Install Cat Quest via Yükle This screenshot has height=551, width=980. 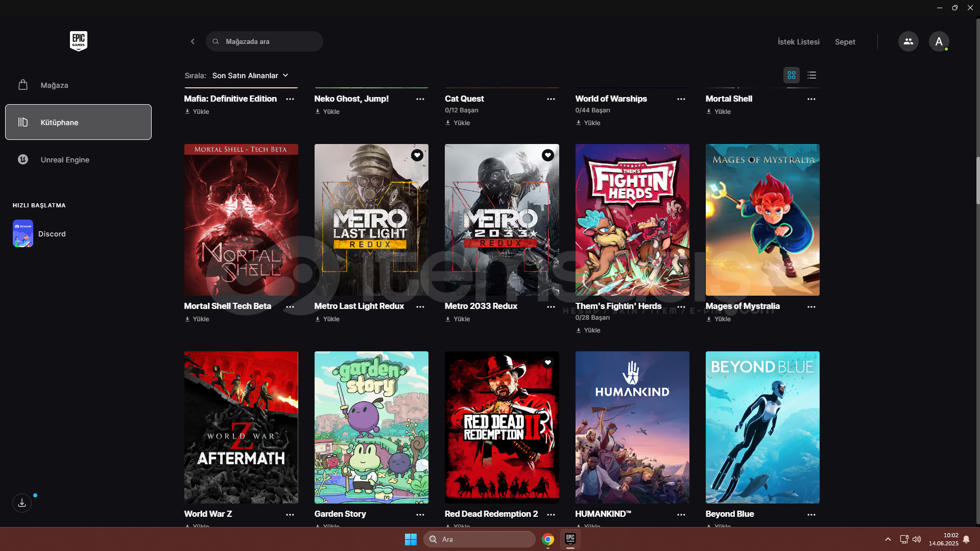click(x=458, y=123)
